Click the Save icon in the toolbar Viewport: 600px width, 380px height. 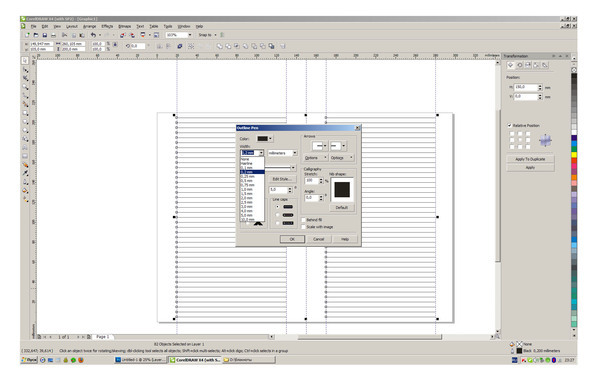(45, 35)
